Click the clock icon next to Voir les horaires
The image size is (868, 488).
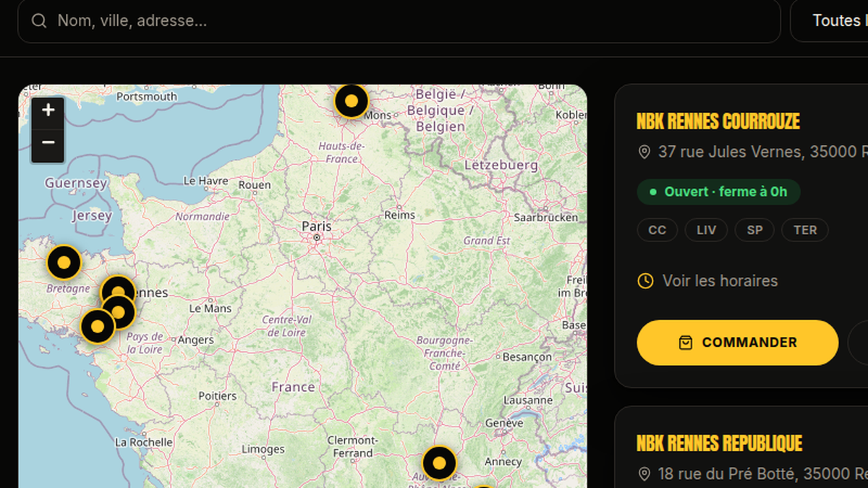[645, 281]
